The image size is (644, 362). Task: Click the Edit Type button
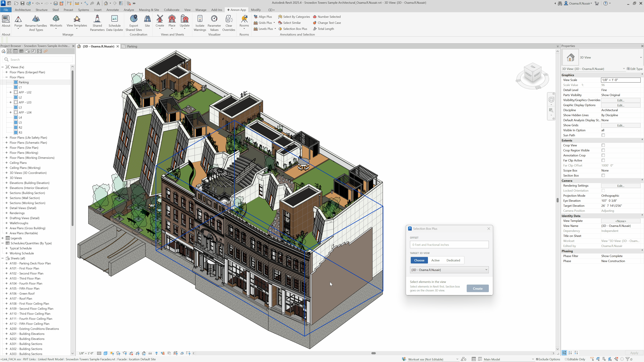pyautogui.click(x=635, y=69)
